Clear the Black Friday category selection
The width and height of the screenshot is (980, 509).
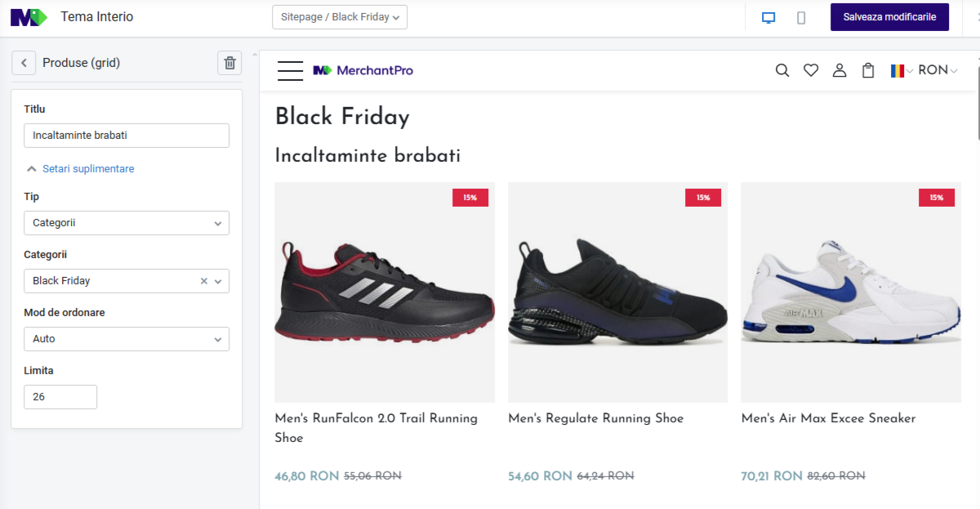[x=204, y=281]
